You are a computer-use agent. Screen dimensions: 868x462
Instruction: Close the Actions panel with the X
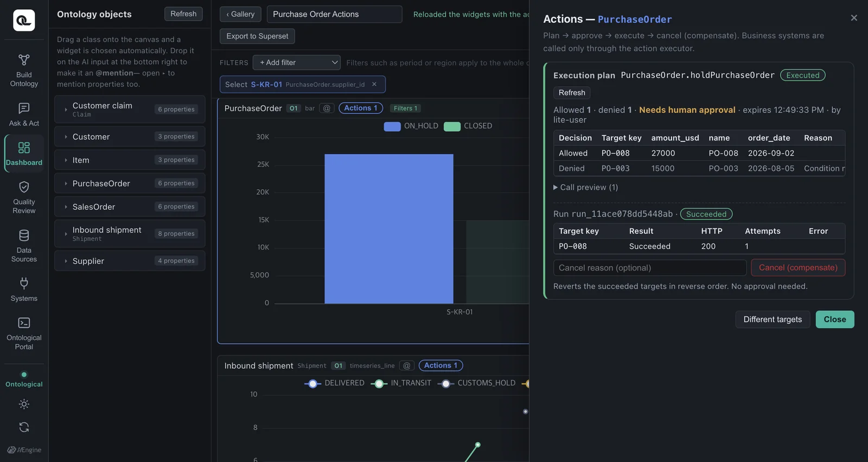(x=854, y=18)
